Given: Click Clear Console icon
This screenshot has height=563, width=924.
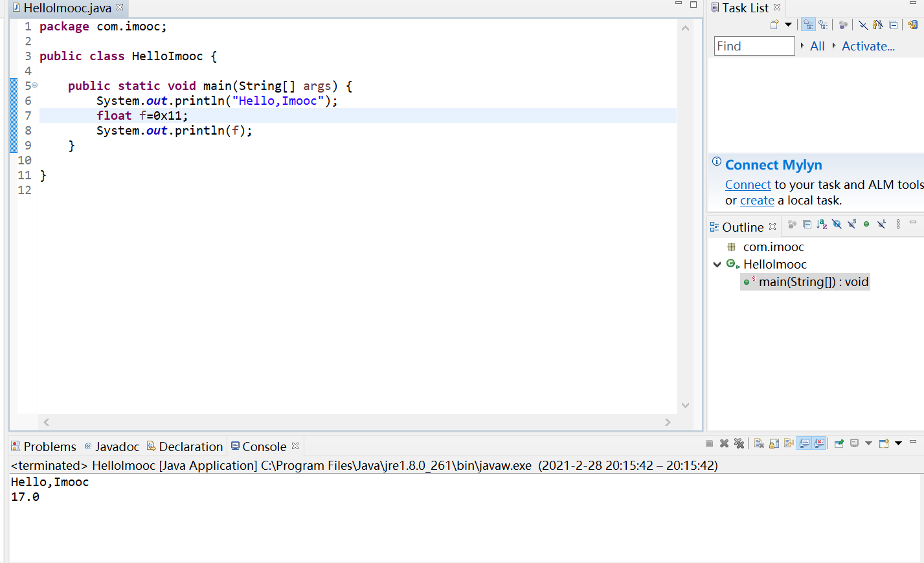Looking at the screenshot, I should 759,443.
